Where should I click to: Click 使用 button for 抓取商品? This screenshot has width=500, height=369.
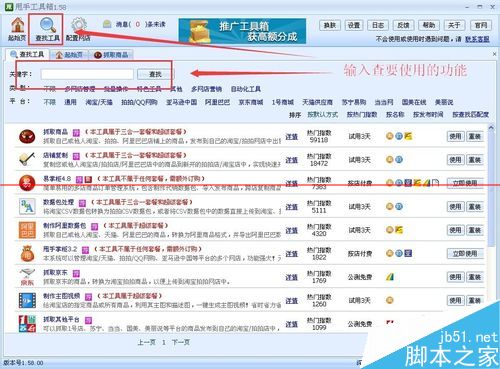point(455,136)
